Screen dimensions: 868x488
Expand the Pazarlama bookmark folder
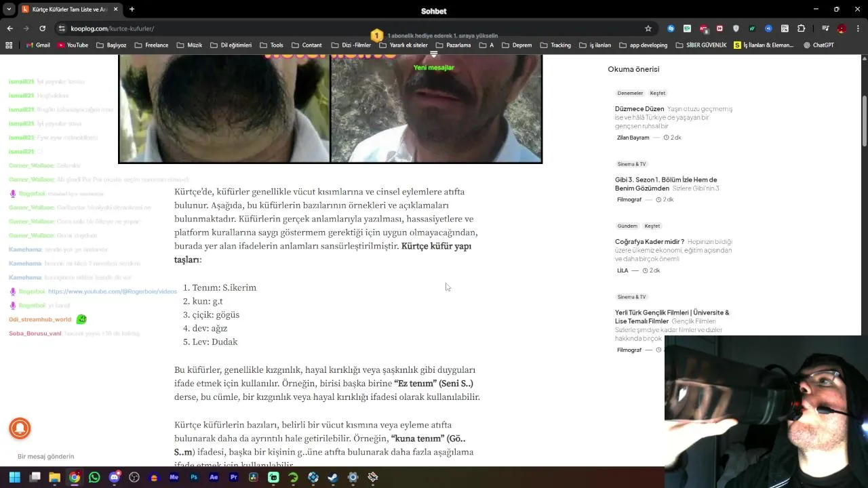pos(453,45)
